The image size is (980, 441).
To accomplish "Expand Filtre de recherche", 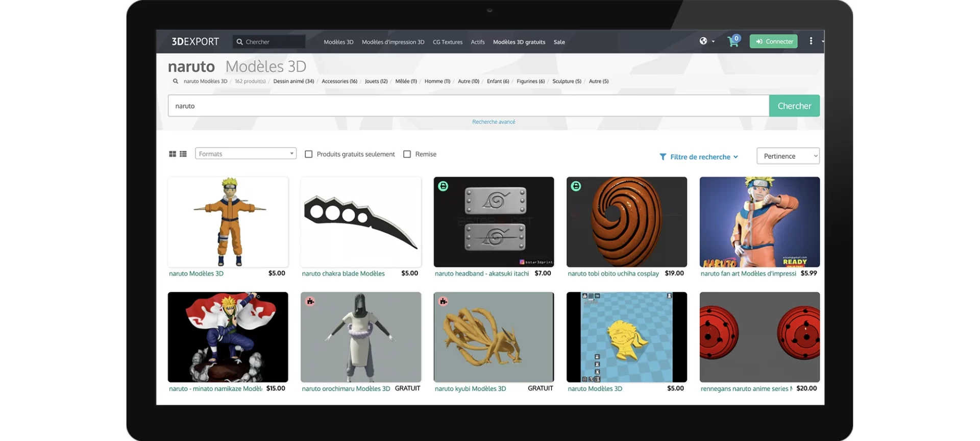I will coord(699,157).
